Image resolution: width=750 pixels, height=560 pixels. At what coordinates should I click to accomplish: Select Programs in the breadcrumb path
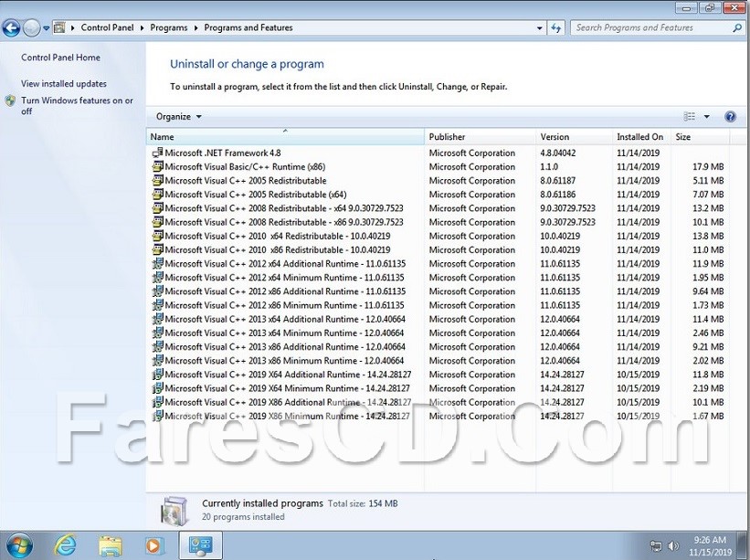pyautogui.click(x=169, y=27)
